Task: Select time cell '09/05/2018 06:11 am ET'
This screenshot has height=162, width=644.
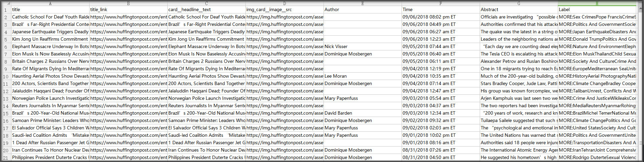Action: click(441, 61)
